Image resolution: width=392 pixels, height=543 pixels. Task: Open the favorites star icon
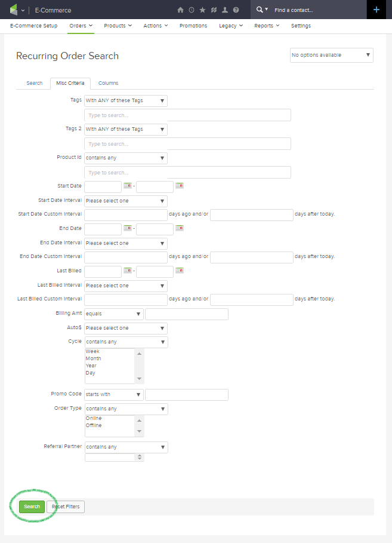pyautogui.click(x=202, y=10)
